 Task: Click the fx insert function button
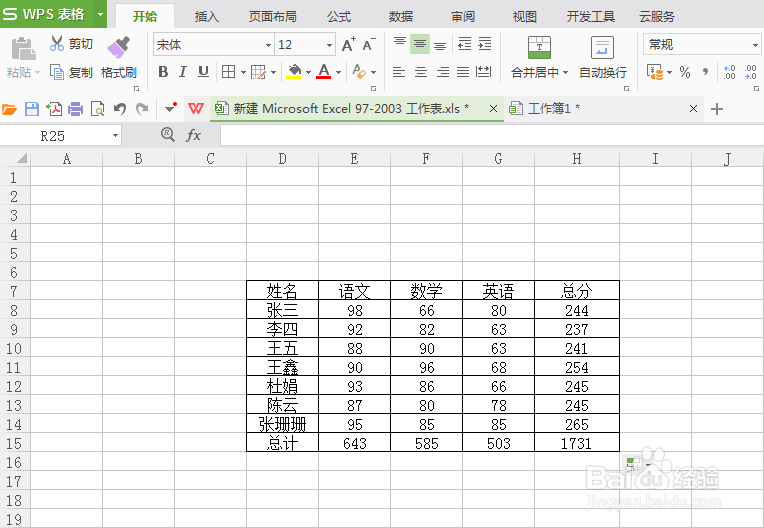193,135
